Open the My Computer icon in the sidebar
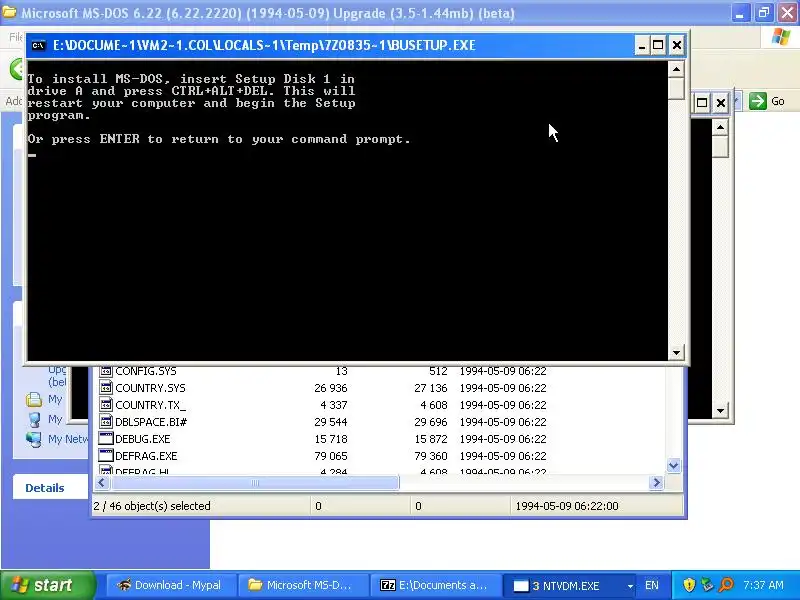 coord(34,419)
